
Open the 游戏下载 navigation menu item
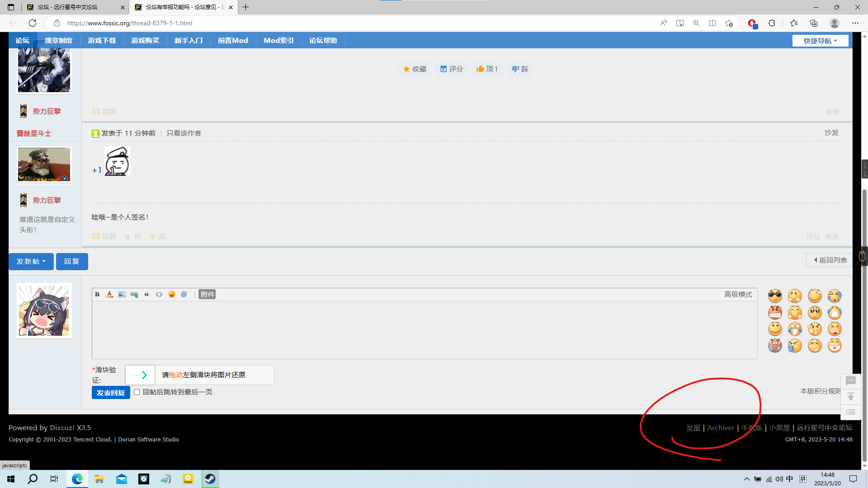[102, 41]
